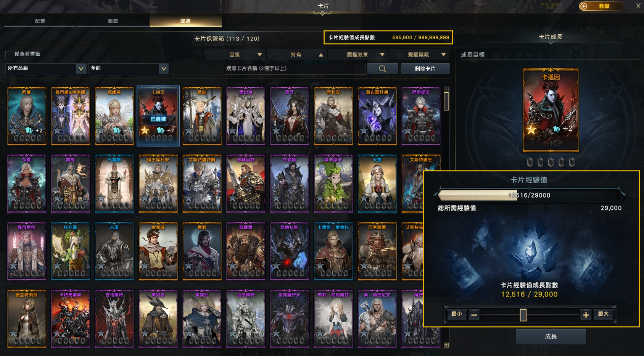Screen dimensions: 644x356
Task: Click the magnifier search icon button
Action: pyautogui.click(x=383, y=69)
